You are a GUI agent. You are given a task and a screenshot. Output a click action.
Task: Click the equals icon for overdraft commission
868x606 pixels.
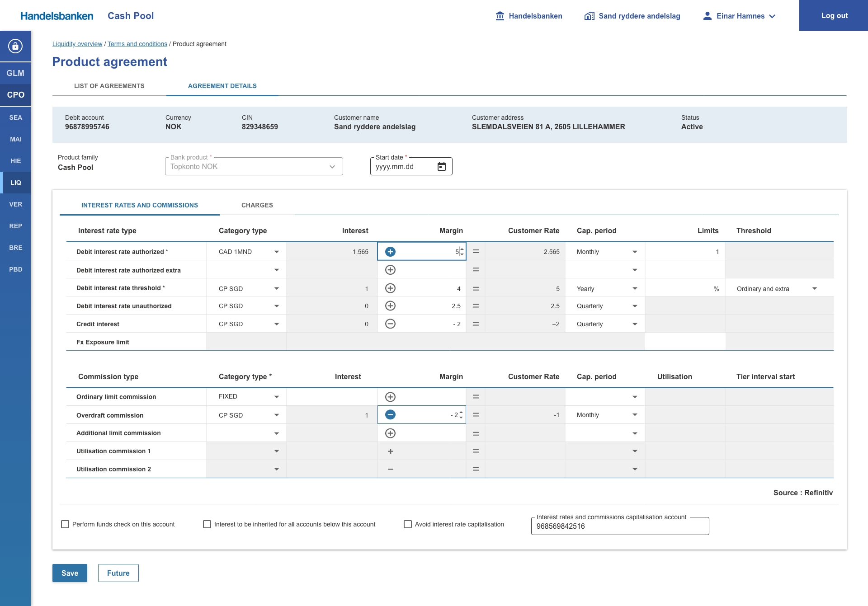click(476, 415)
